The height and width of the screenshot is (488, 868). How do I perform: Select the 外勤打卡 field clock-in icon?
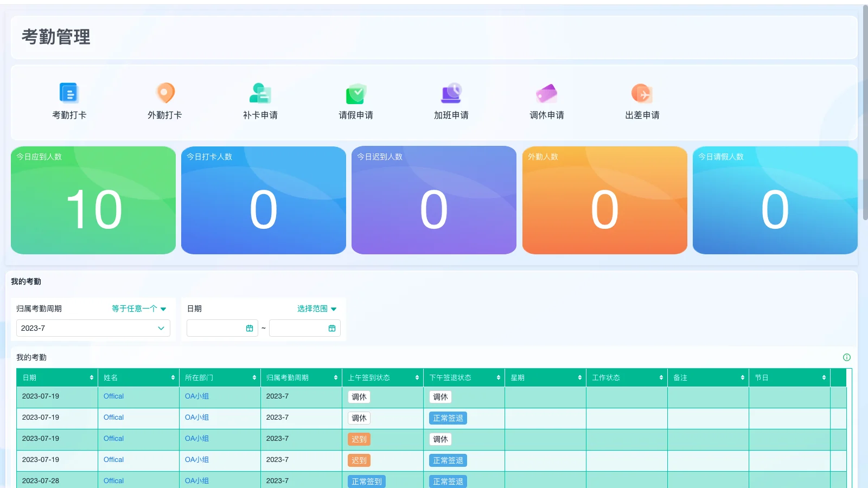point(165,100)
